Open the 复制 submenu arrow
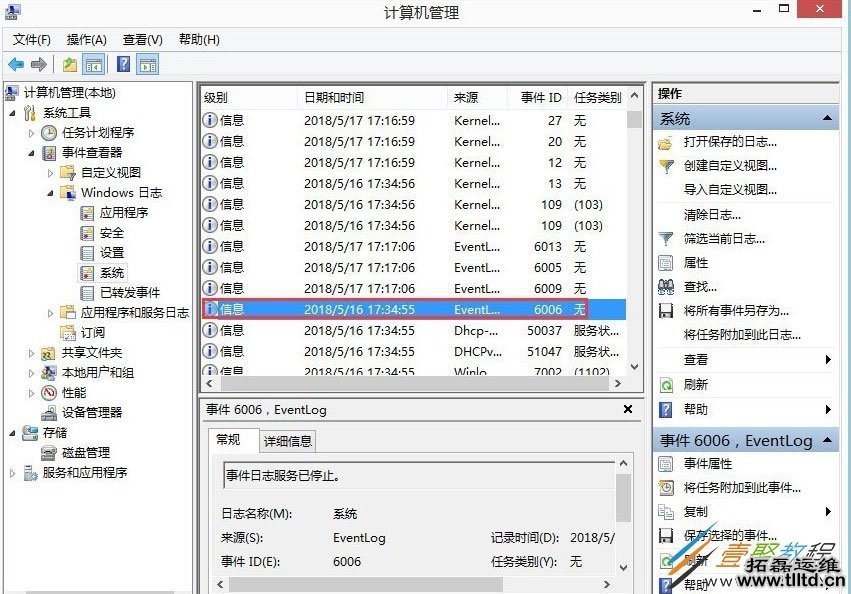The image size is (851, 594). (830, 512)
